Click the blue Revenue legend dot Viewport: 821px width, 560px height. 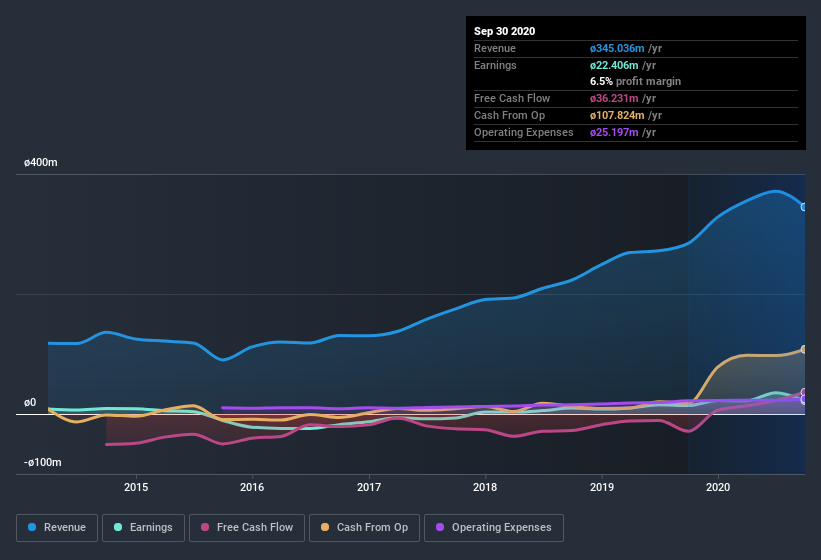pos(32,527)
